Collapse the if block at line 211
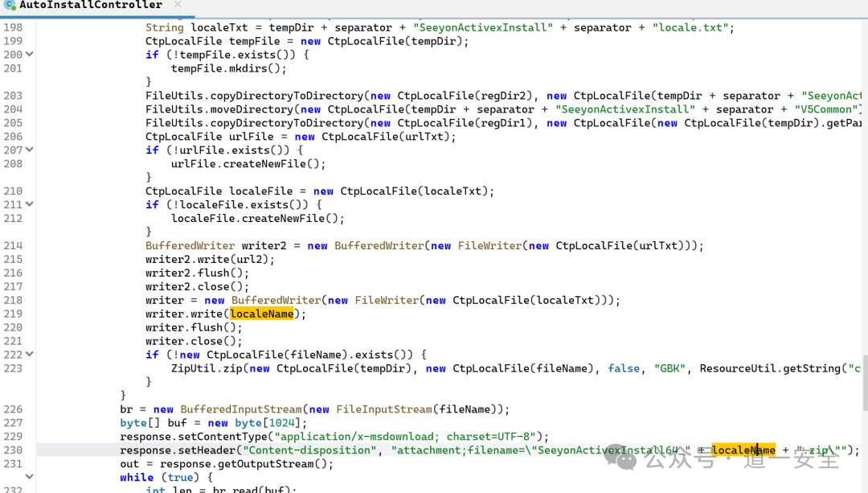 (30, 204)
